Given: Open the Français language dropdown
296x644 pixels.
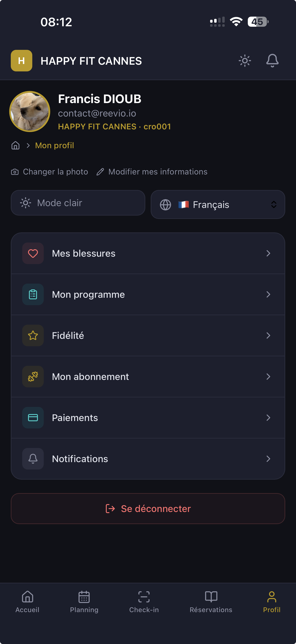Looking at the screenshot, I should coord(218,205).
